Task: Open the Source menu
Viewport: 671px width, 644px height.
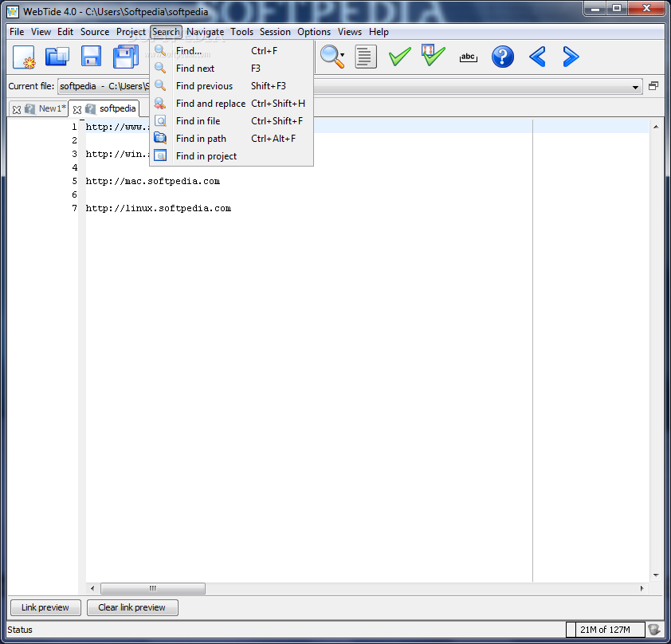Action: tap(95, 32)
